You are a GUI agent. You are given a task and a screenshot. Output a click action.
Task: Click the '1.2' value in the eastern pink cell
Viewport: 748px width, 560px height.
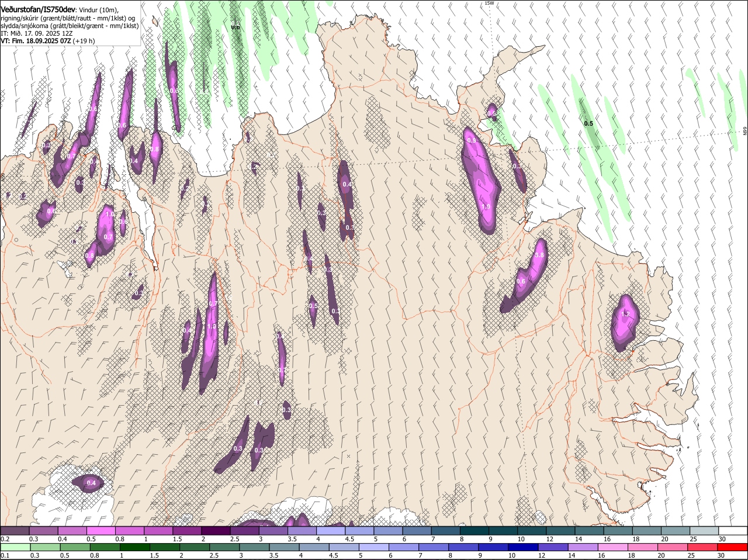[625, 314]
